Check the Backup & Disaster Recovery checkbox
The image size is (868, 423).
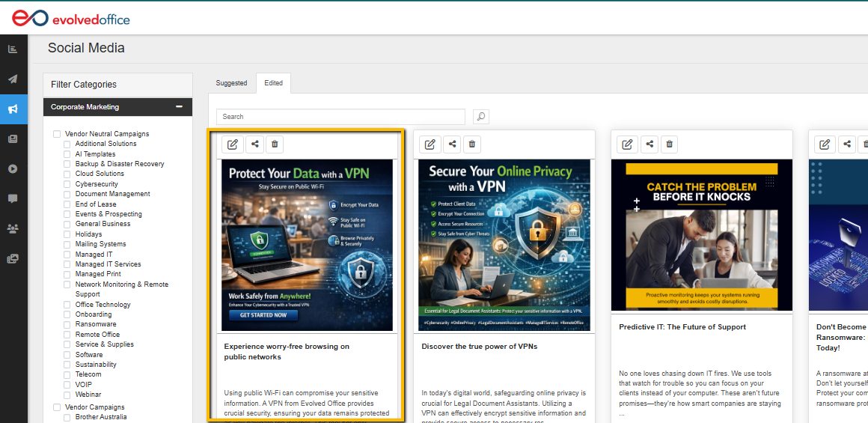tap(67, 165)
